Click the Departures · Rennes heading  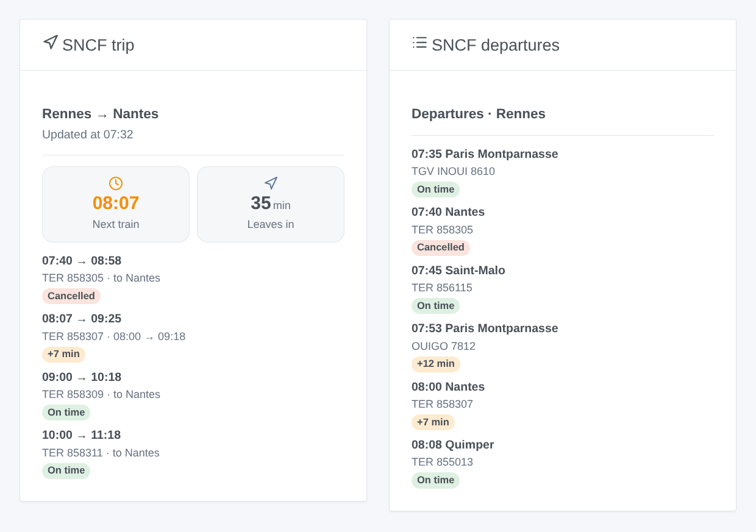click(x=479, y=114)
